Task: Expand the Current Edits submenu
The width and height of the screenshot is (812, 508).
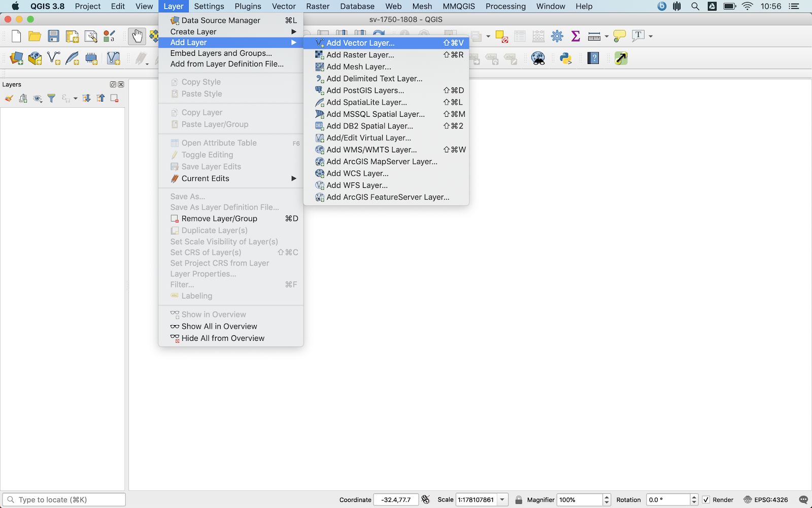Action: click(231, 178)
